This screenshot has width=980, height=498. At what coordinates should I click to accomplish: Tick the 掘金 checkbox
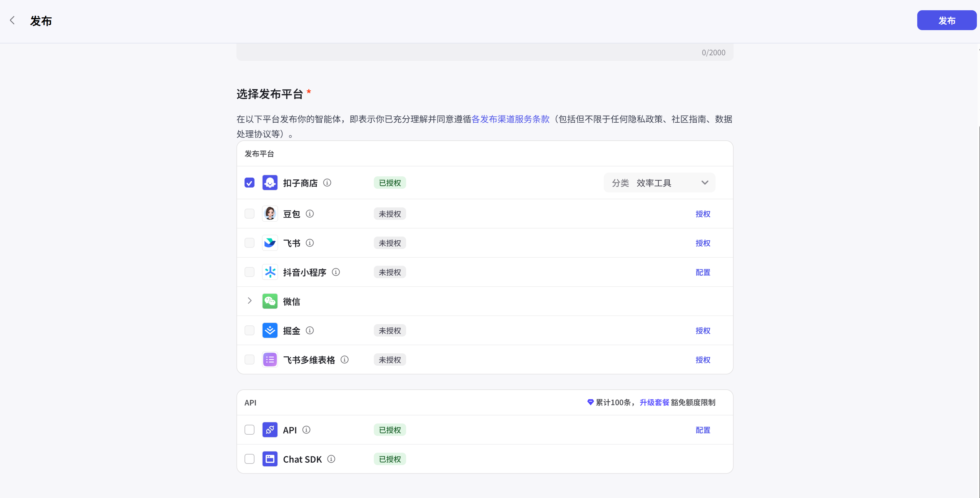(250, 330)
